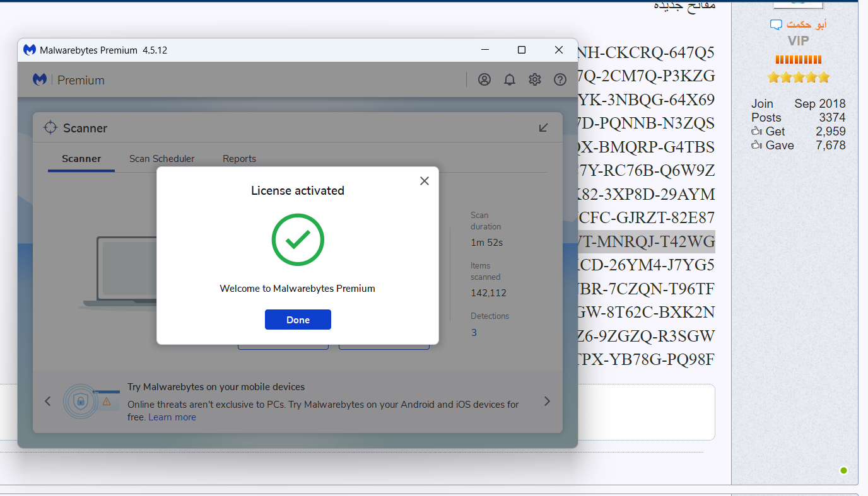Click the Malwarebytes title bar icon
Viewport: 868px width, 496px height.
30,50
